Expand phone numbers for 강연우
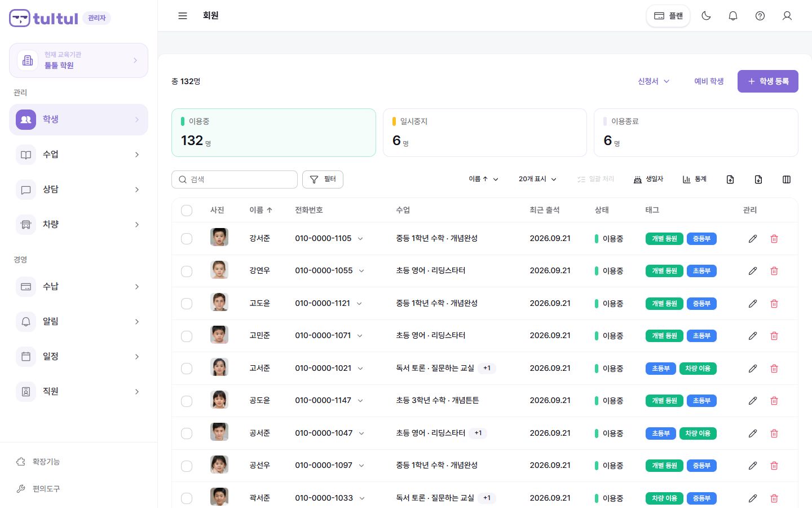The image size is (812, 508). (x=361, y=271)
